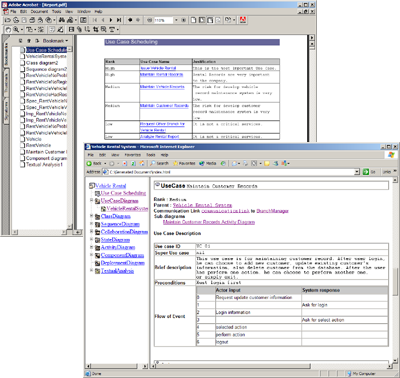400x378 pixels.
Task: Expand the StateDiagram tree node
Action: coord(92,239)
